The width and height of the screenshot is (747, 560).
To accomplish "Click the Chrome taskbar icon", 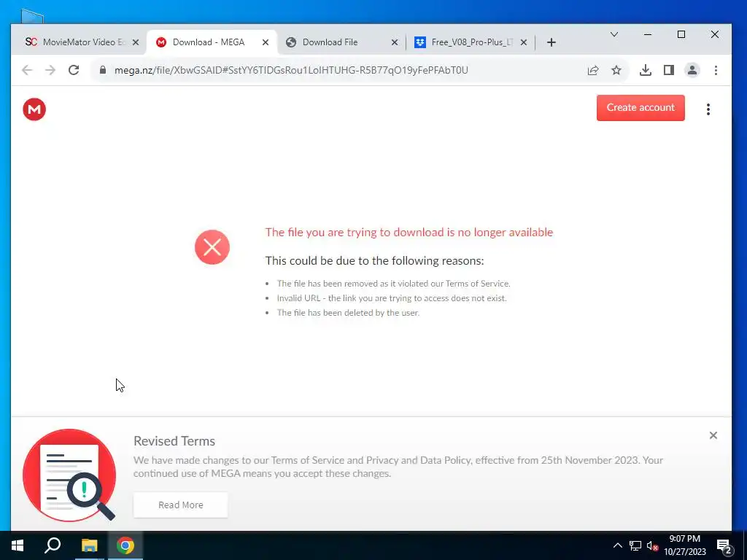I will (x=125, y=545).
